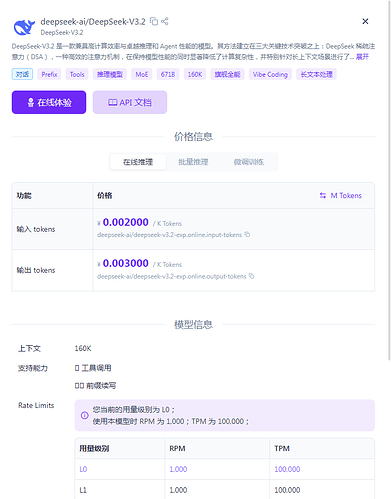The image size is (391, 499).
Task: Click the DeepSeek-V3.2 subtitle under the title
Action: (62, 32)
